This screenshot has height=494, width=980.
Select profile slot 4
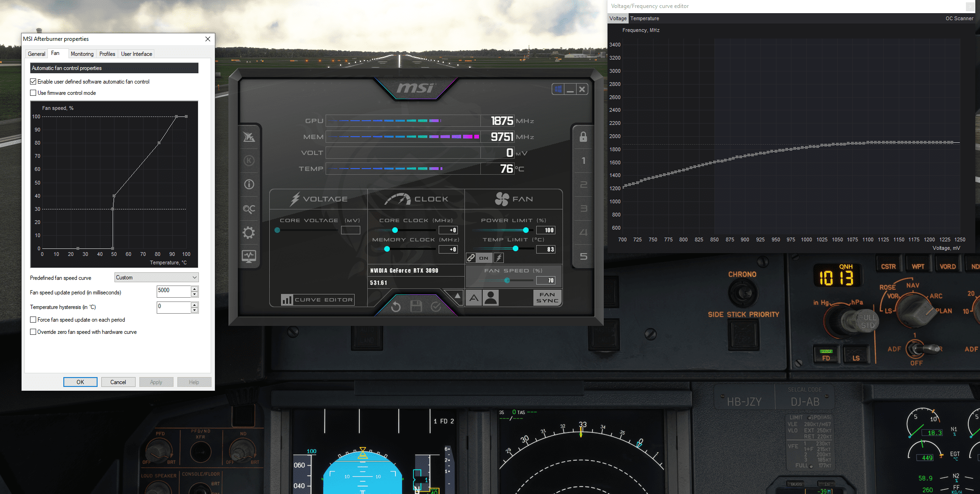tap(583, 232)
